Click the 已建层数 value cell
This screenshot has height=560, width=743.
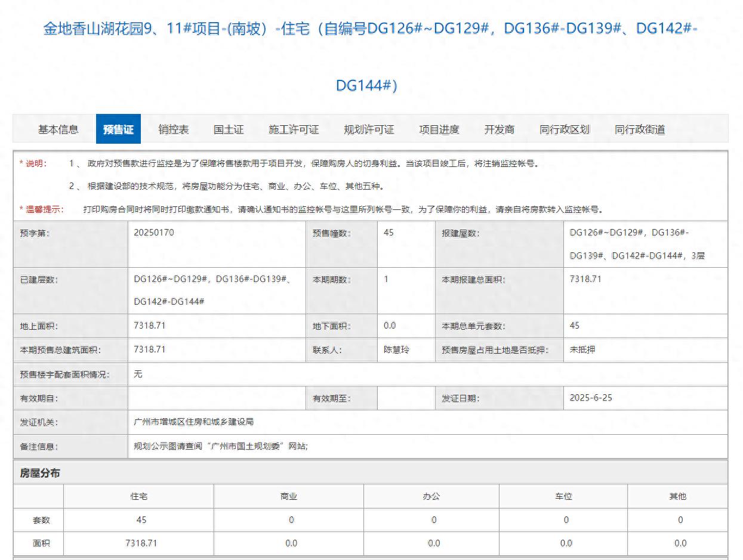click(217, 290)
